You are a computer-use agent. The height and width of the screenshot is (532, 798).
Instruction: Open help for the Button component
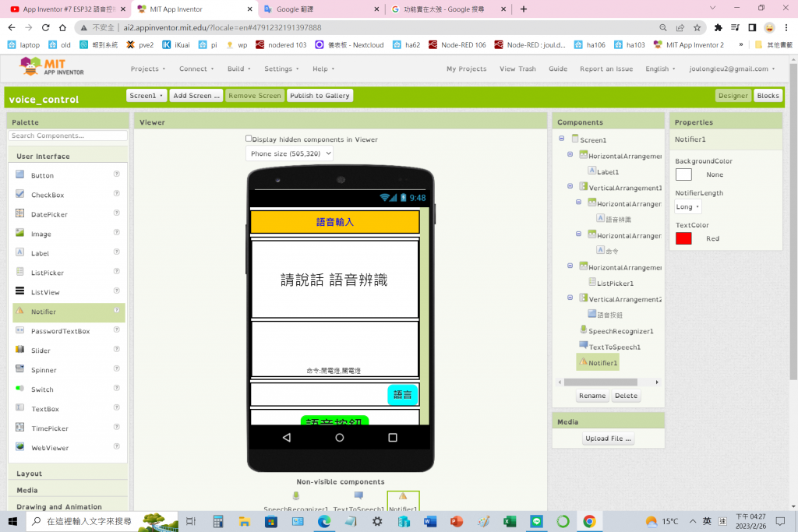(x=117, y=174)
